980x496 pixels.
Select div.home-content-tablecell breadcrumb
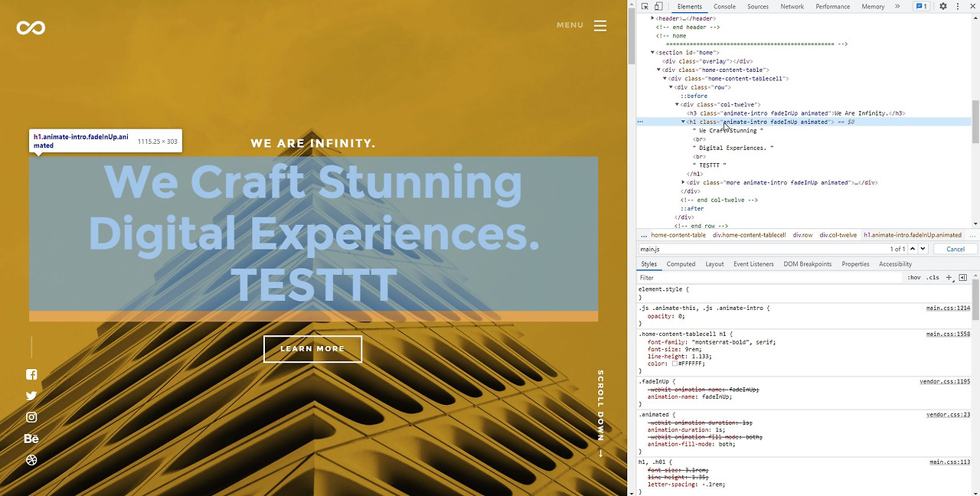coord(749,235)
